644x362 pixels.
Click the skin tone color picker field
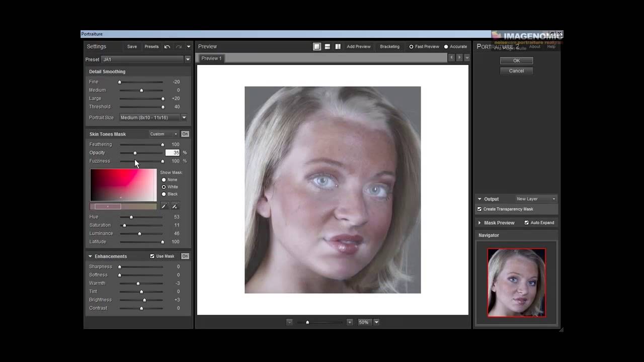(x=123, y=185)
